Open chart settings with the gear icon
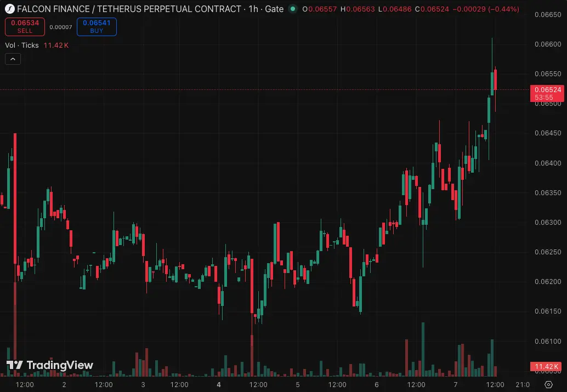 548,384
